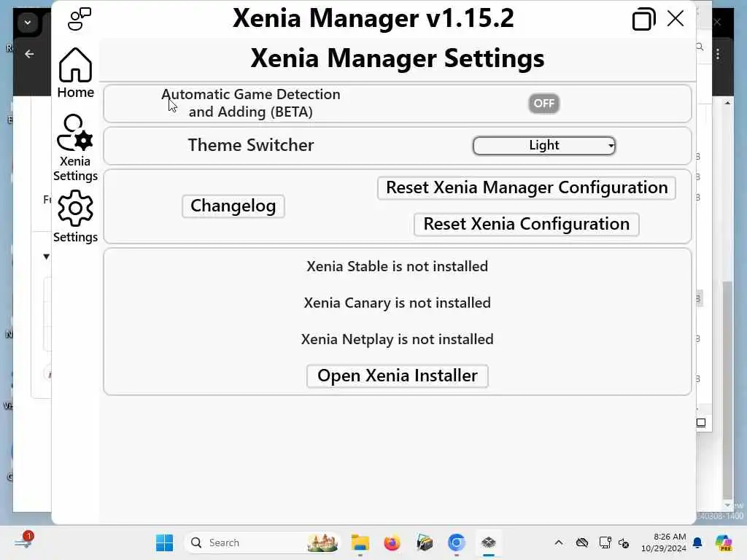Select 'Xenia Canary is not installed' text
Viewport: 747px width, 560px height.
tap(397, 303)
